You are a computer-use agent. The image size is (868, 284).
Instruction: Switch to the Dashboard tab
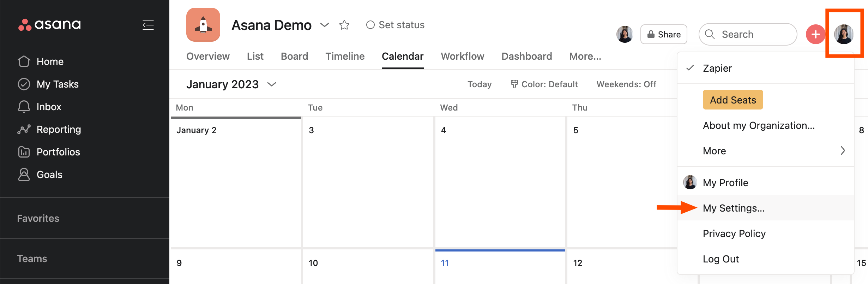click(x=527, y=56)
